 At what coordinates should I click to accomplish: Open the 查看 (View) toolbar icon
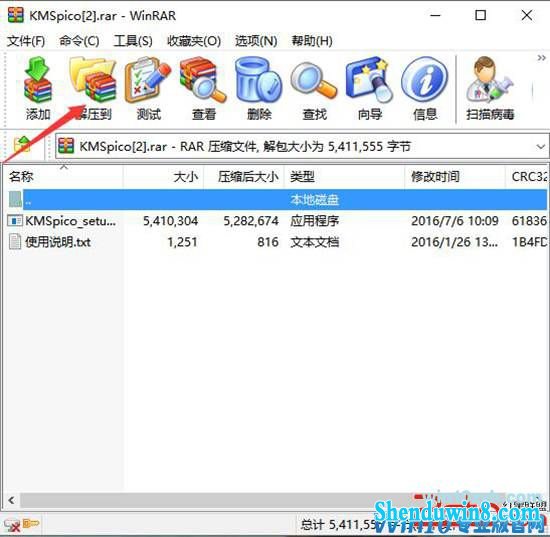pos(203,88)
